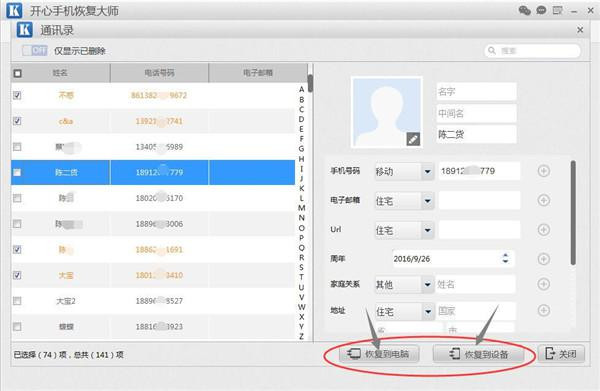The width and height of the screenshot is (600, 391).
Task: Add another anniversary with plus icon
Action: [x=544, y=259]
